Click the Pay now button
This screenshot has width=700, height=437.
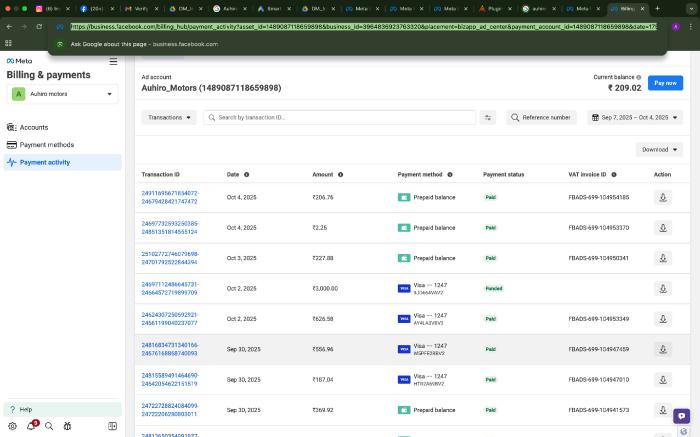664,83
